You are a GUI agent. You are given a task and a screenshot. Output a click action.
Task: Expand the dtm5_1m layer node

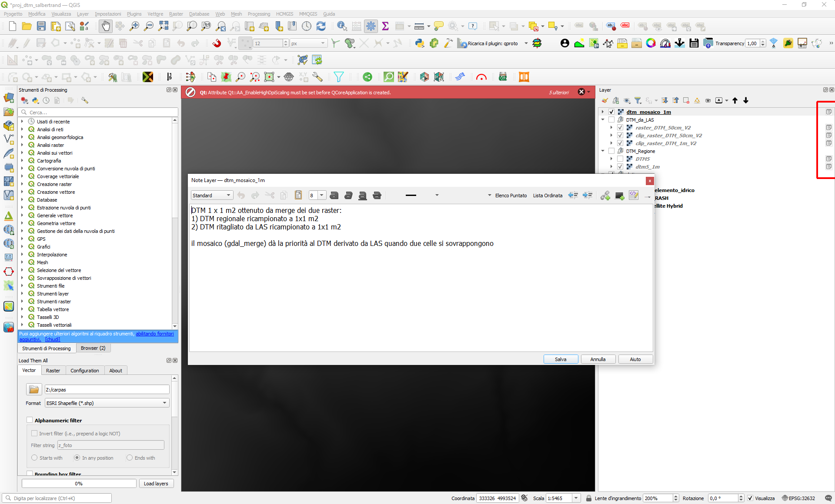pyautogui.click(x=611, y=166)
